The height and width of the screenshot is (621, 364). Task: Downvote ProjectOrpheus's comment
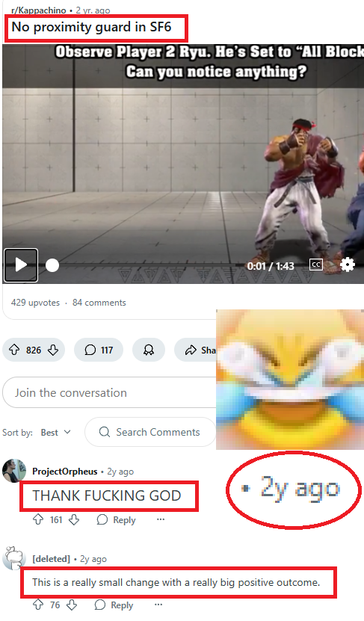point(74,519)
